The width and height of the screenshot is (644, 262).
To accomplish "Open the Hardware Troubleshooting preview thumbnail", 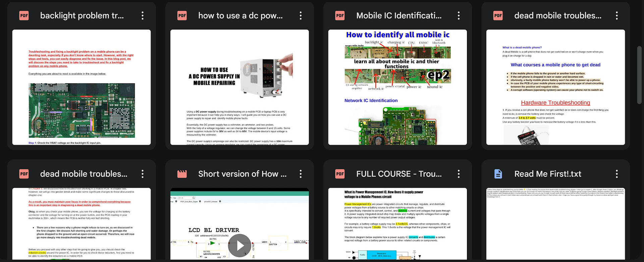I will pyautogui.click(x=555, y=87).
